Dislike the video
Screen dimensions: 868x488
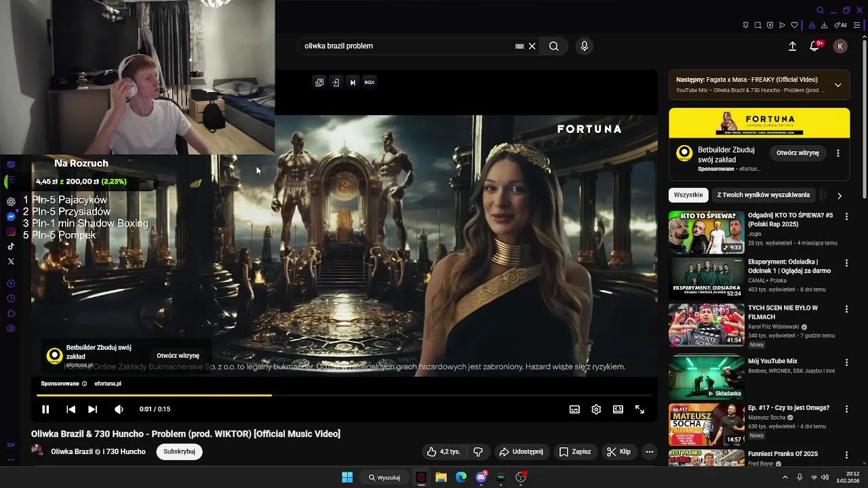[x=478, y=451]
